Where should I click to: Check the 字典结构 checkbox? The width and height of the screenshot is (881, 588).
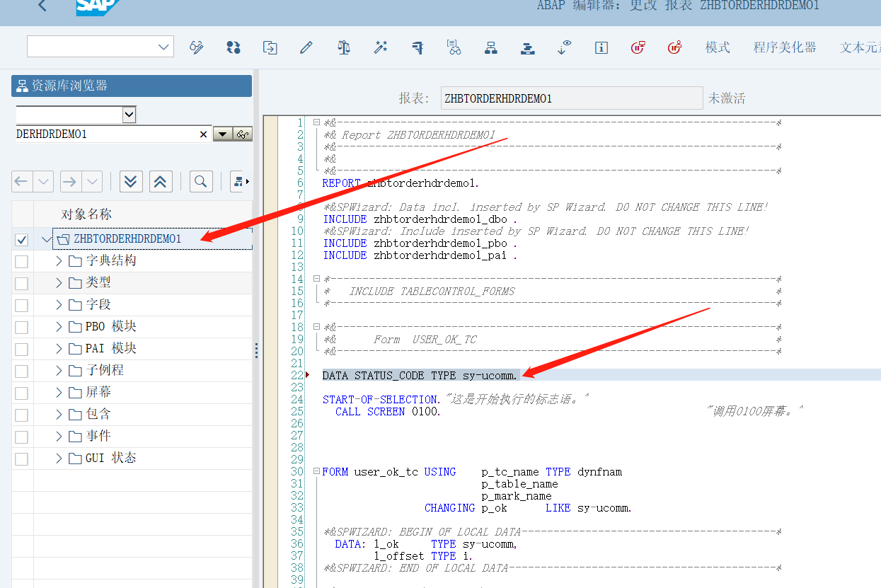(x=21, y=260)
